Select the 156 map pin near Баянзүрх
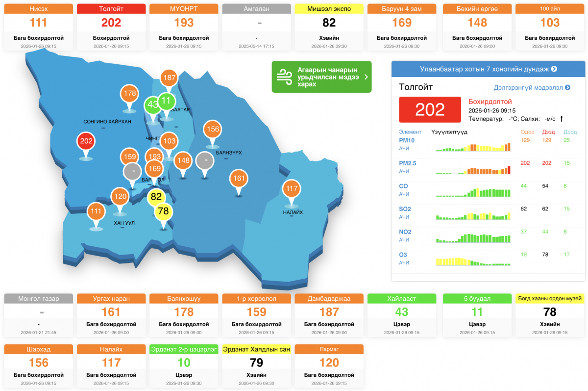Viewport: 588px width, 391px height. [213, 130]
